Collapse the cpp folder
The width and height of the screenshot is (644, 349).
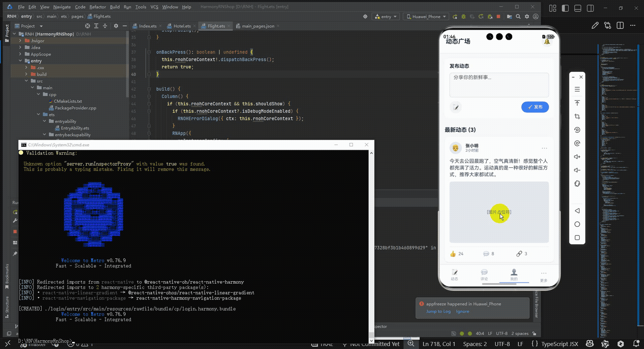click(38, 95)
